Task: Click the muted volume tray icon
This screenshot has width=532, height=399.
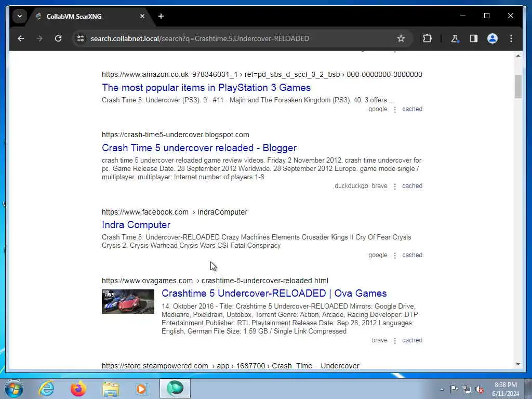Action: (480, 389)
